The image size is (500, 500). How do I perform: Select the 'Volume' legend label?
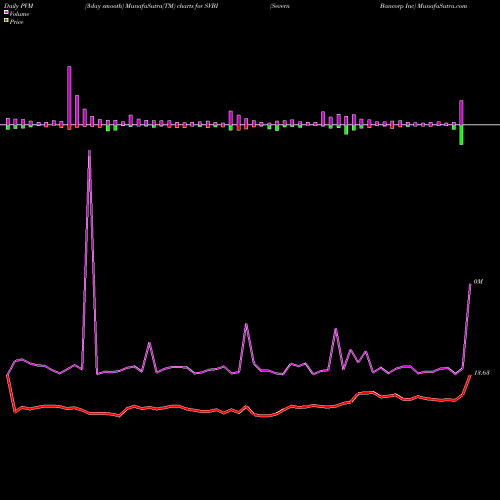pyautogui.click(x=19, y=14)
